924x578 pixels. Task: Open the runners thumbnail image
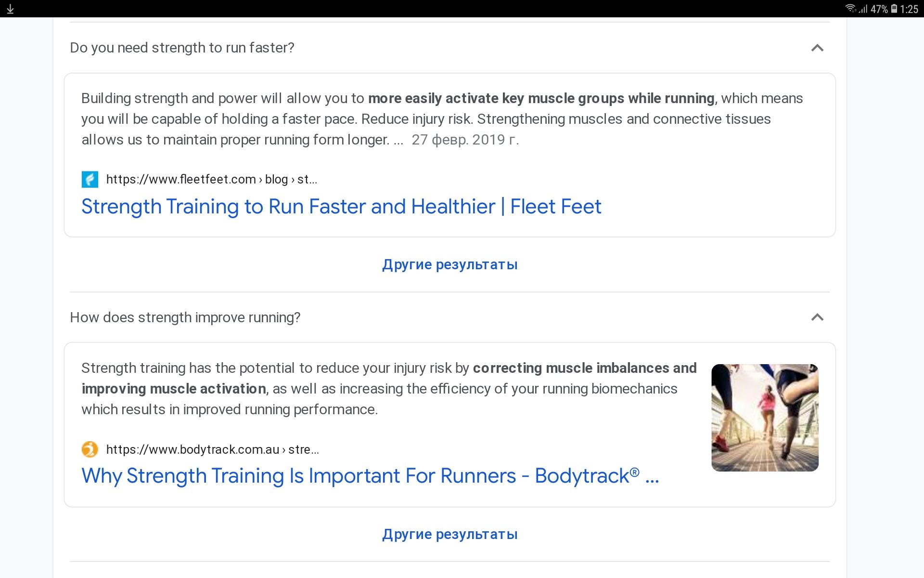[x=765, y=418]
